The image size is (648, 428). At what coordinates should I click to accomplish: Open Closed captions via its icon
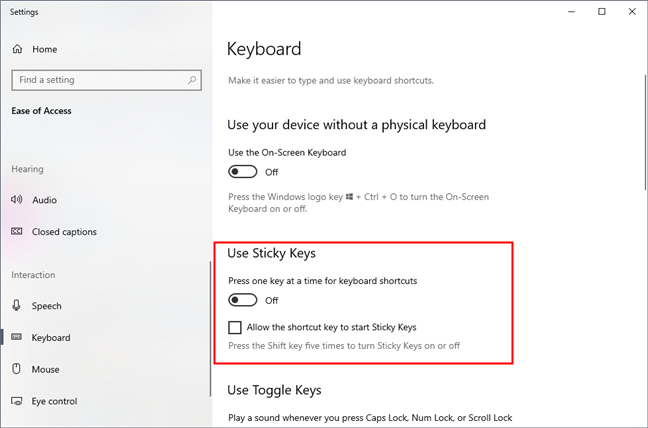pos(17,232)
